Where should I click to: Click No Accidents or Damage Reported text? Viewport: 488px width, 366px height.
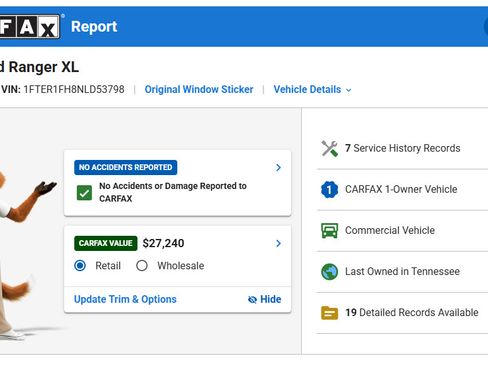pyautogui.click(x=173, y=192)
